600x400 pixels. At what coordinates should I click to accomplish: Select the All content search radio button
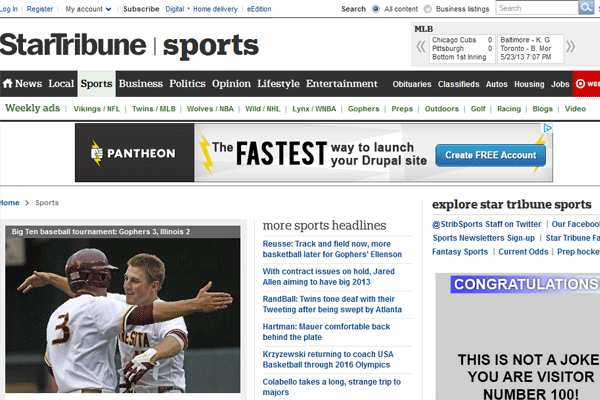[375, 9]
